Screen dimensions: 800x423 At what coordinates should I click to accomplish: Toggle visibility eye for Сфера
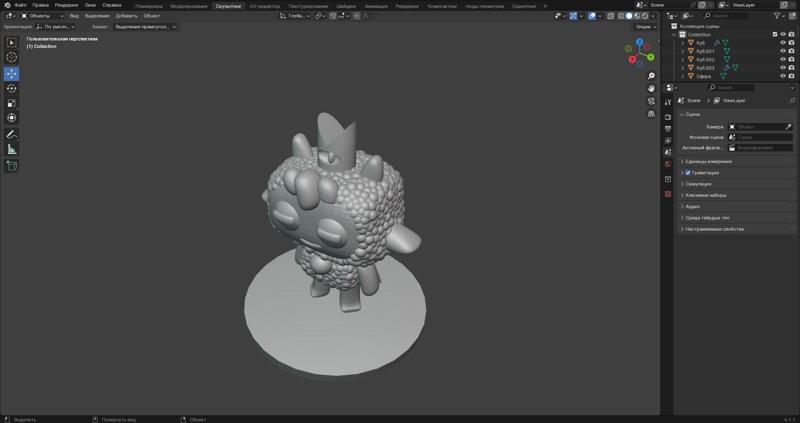point(783,76)
